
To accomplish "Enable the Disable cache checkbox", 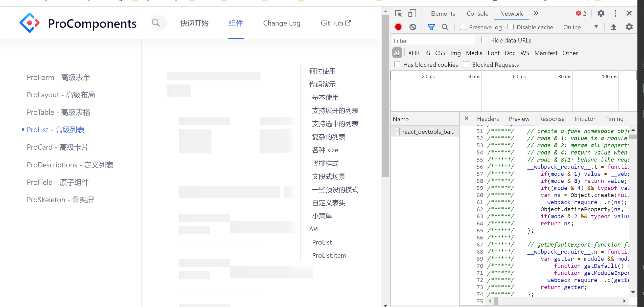I will click(x=511, y=27).
